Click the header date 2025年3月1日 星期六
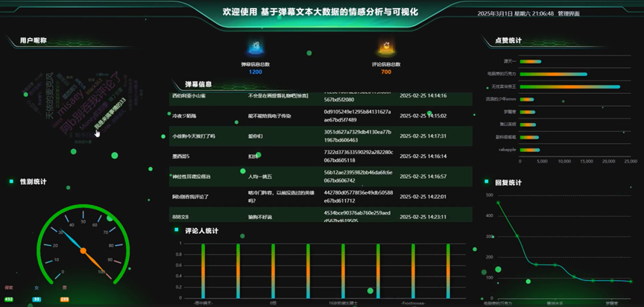 pyautogui.click(x=504, y=13)
